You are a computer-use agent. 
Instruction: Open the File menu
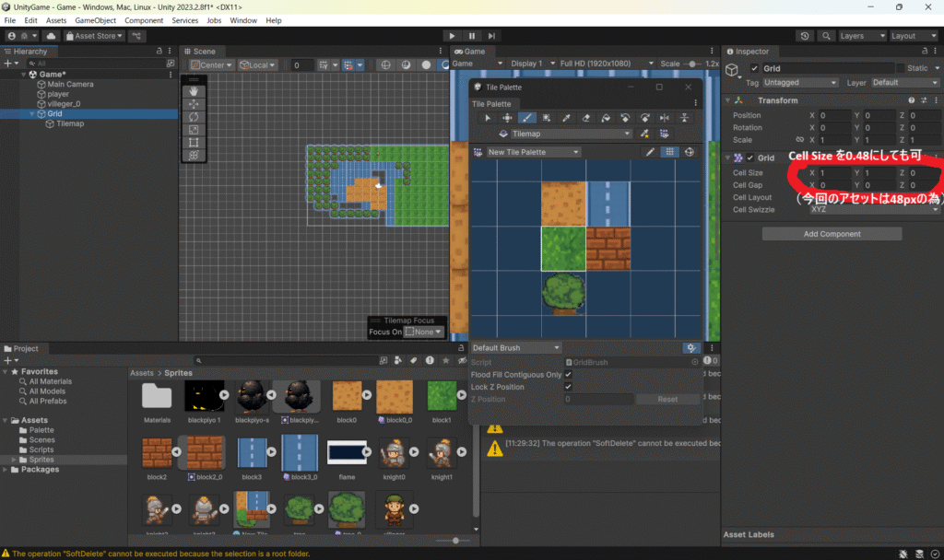9,20
